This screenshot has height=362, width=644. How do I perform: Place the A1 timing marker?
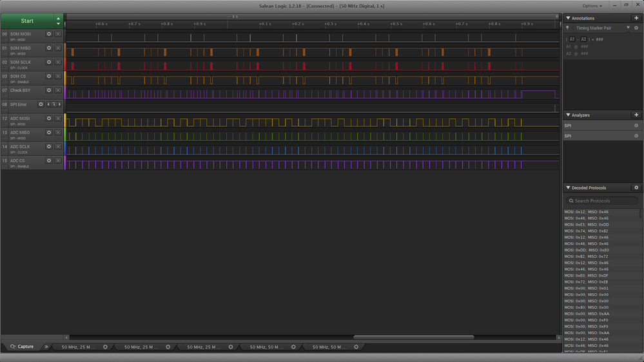[x=572, y=39]
